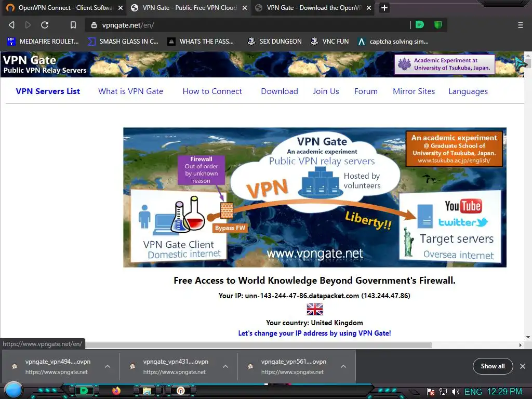The height and width of the screenshot is (399, 532).
Task: Close the Download the OpenVPN tab
Action: click(x=369, y=8)
